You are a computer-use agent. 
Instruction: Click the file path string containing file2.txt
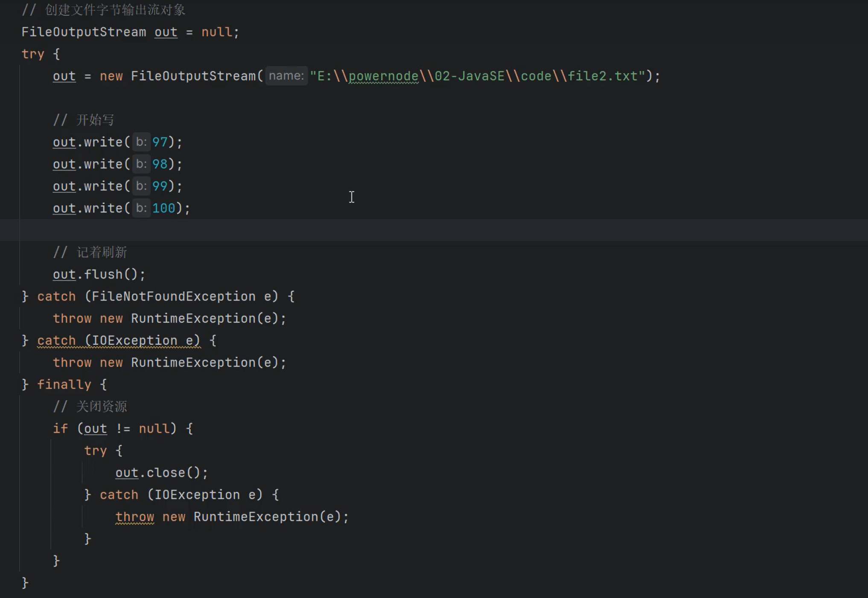click(x=478, y=76)
